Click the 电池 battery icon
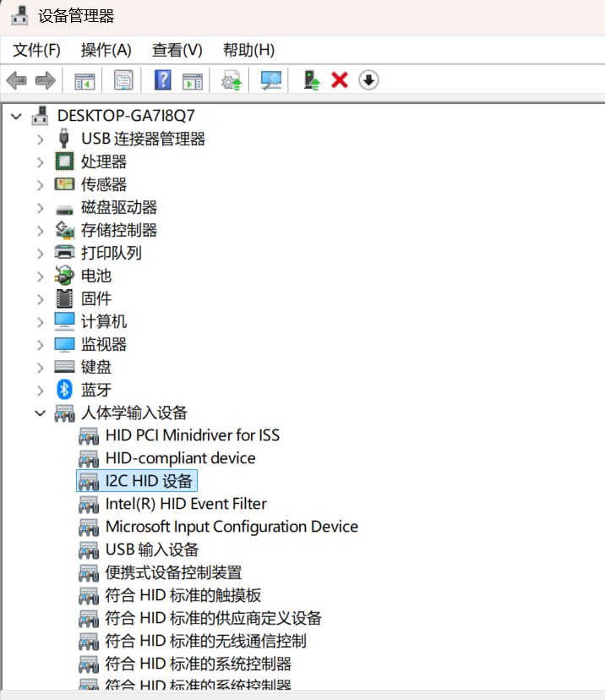Viewport: 605px width, 700px height. pos(64,276)
